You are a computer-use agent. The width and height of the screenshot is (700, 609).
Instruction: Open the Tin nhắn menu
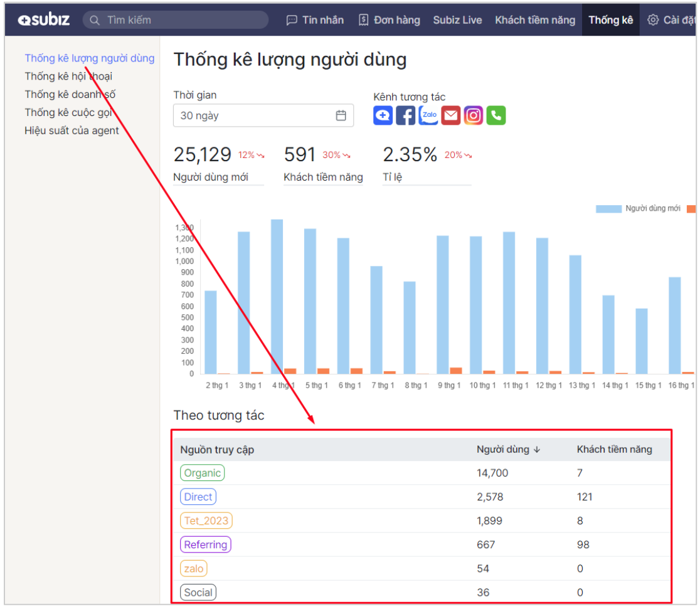click(x=315, y=20)
